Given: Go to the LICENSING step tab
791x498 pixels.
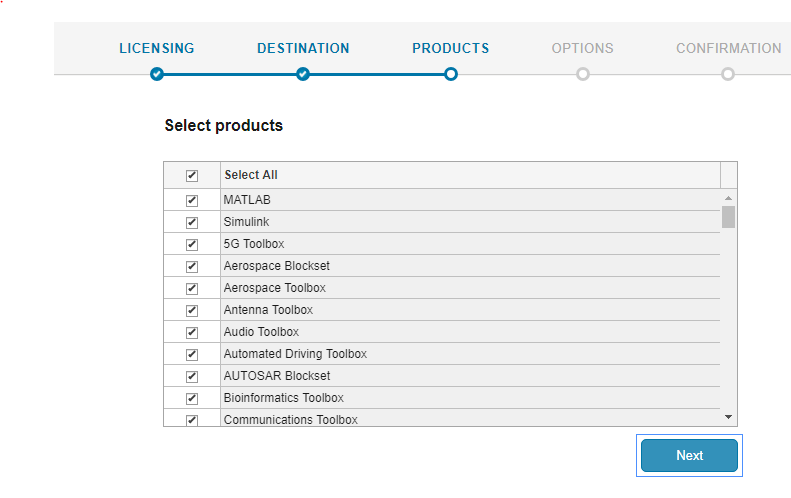Looking at the screenshot, I should [157, 48].
